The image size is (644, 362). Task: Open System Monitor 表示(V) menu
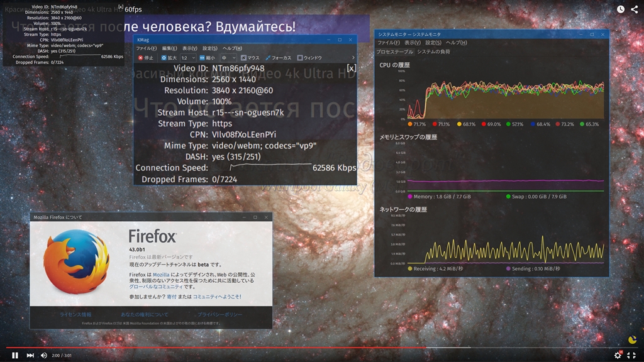[x=413, y=43]
